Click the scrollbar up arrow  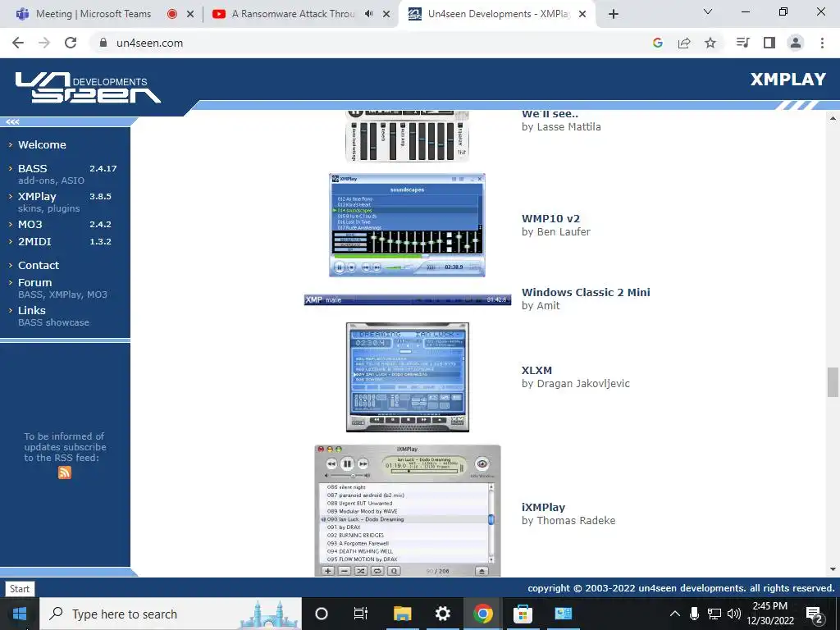833,118
